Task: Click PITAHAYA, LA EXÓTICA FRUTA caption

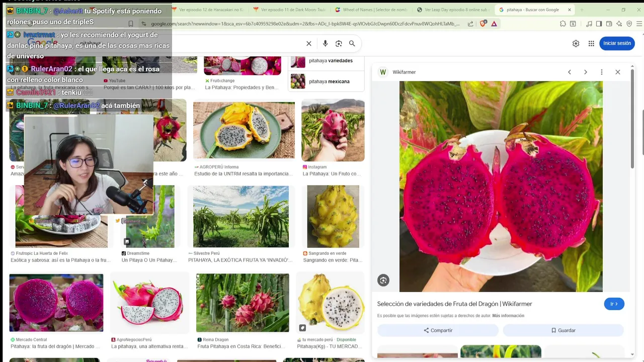Action: pos(240,260)
